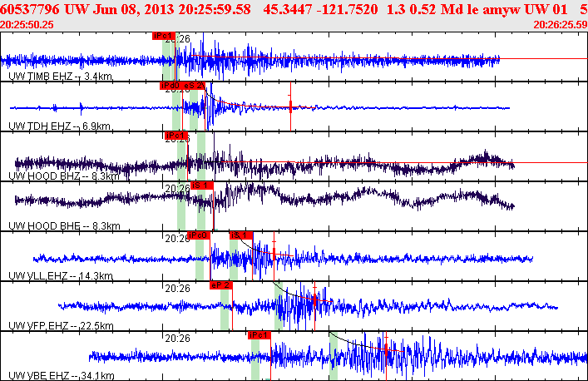Viewport: 588px width, 381px height.
Task: Select the first red pick flag on TDH trace
Action: (170, 85)
